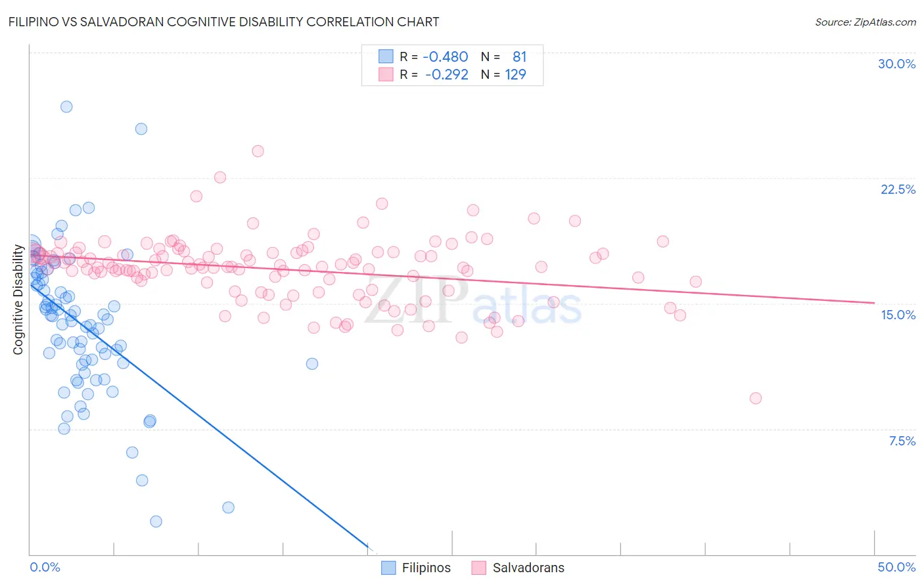Select the Filipinos legend label
Image resolution: width=924 pixels, height=586 pixels.
[x=427, y=568]
